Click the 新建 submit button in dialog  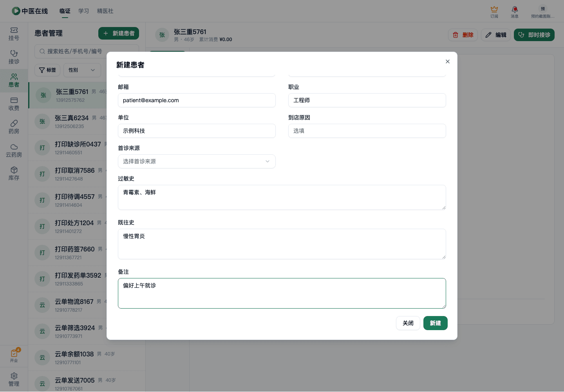coord(436,323)
